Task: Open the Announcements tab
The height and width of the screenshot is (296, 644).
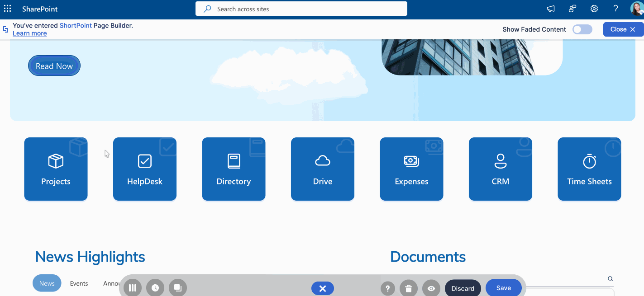Action: point(112,283)
